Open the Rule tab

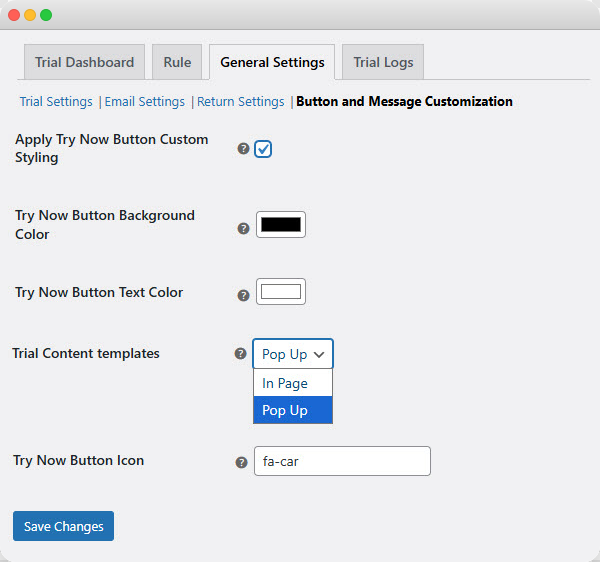coord(177,62)
